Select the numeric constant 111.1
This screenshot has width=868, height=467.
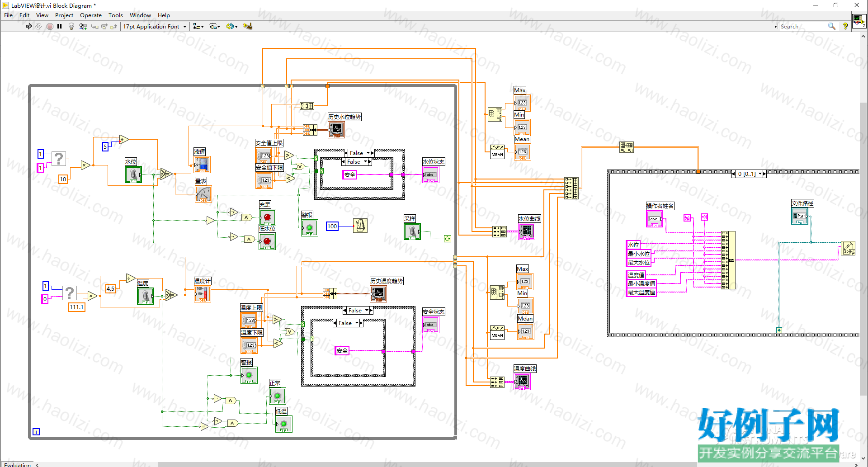77,307
